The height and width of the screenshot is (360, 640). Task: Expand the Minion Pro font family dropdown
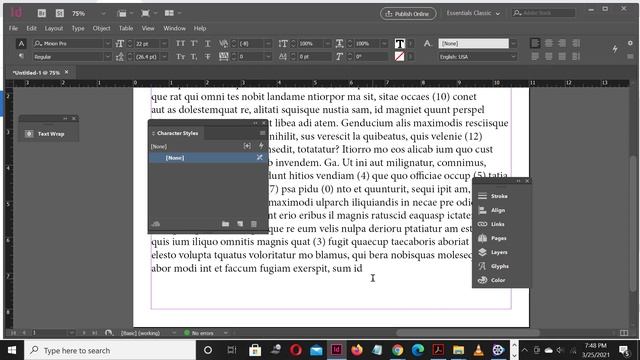click(x=108, y=43)
